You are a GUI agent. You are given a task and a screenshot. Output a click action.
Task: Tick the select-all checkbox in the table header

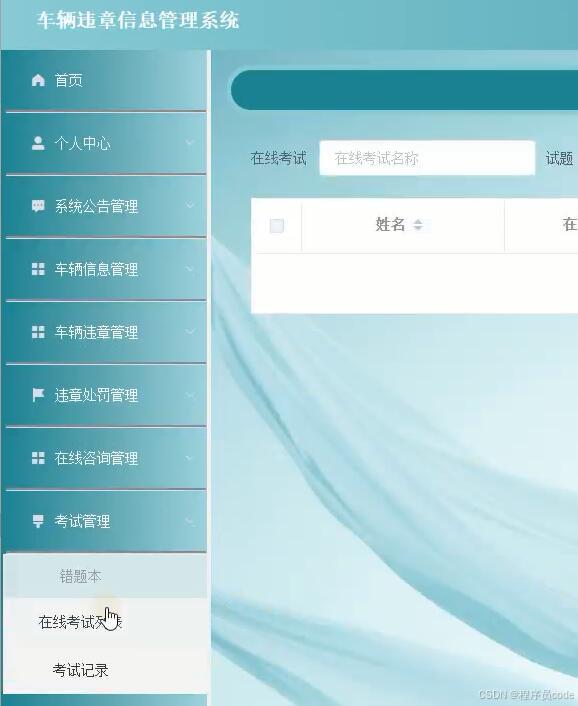(276, 226)
